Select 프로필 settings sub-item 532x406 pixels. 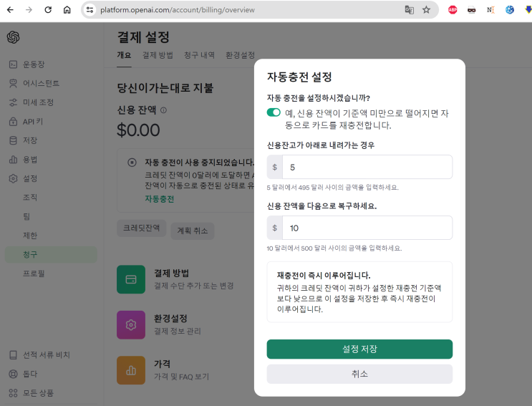(34, 274)
